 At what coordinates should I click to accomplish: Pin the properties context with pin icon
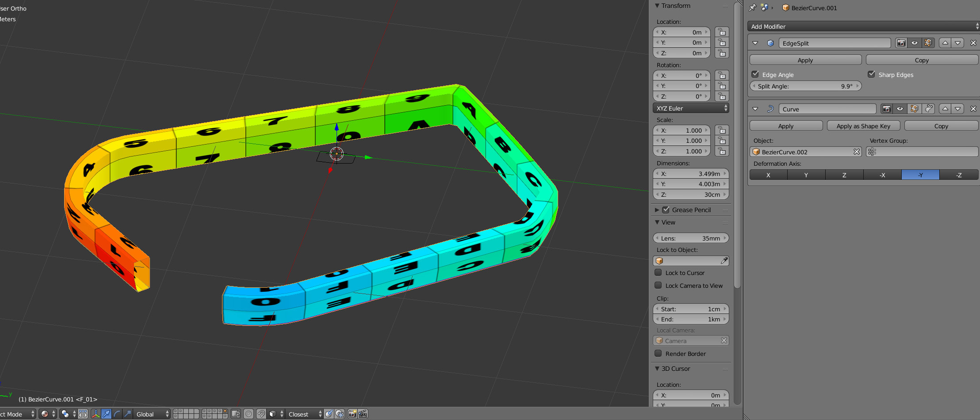pos(753,8)
